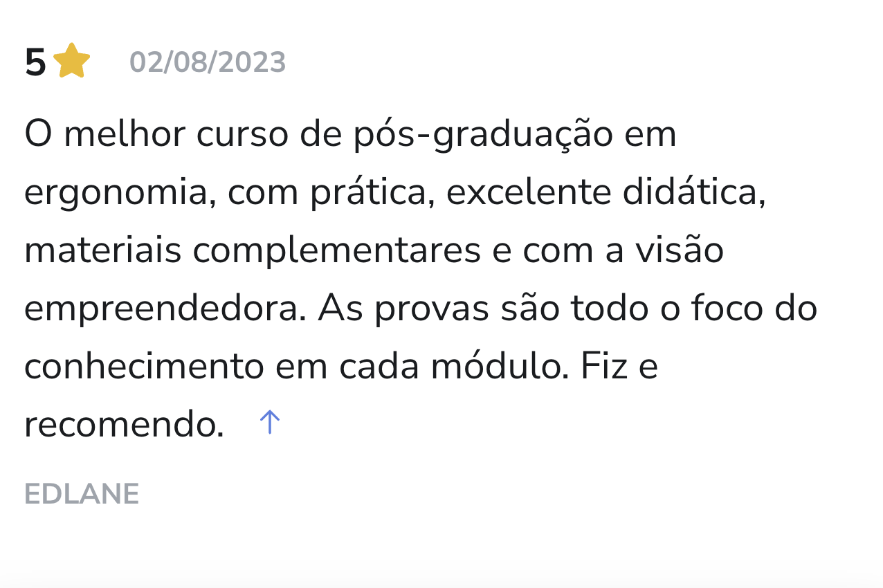
Task: Click the word "excelente" in the review
Action: click(x=529, y=193)
